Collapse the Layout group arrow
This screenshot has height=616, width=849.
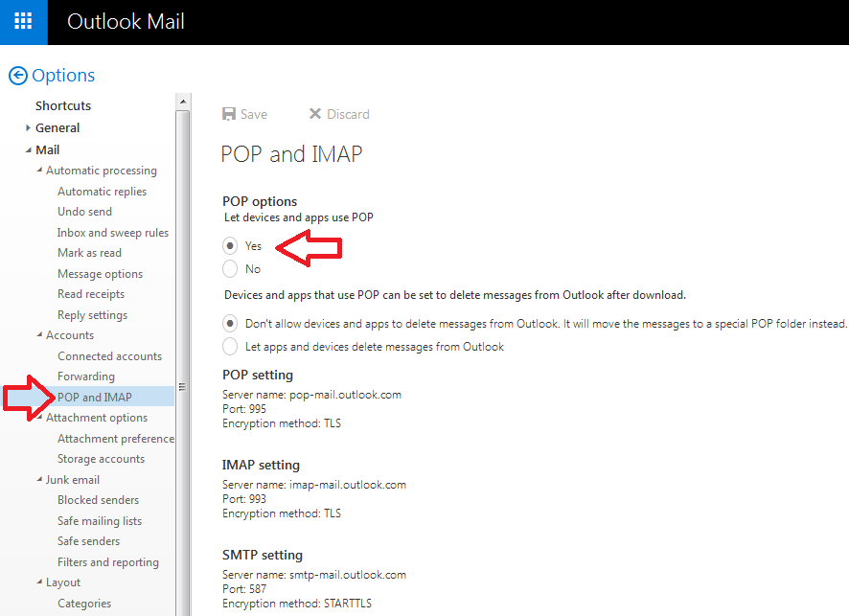click(x=39, y=582)
